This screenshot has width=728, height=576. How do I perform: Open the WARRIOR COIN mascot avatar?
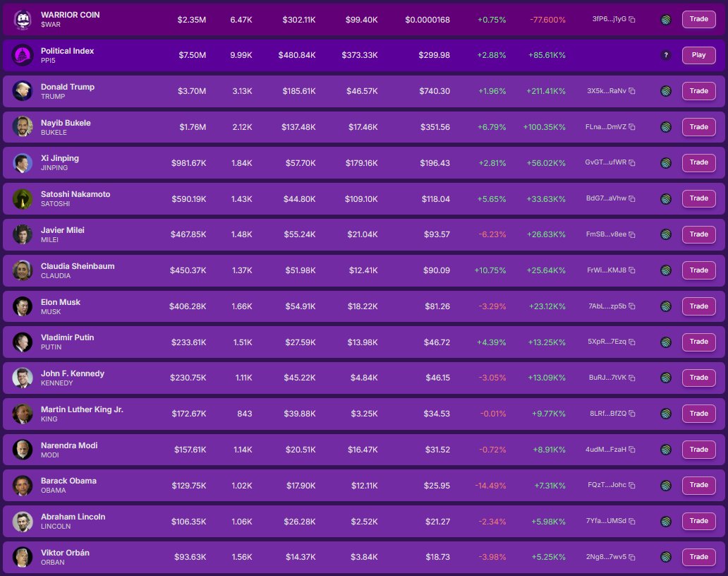pyautogui.click(x=23, y=20)
